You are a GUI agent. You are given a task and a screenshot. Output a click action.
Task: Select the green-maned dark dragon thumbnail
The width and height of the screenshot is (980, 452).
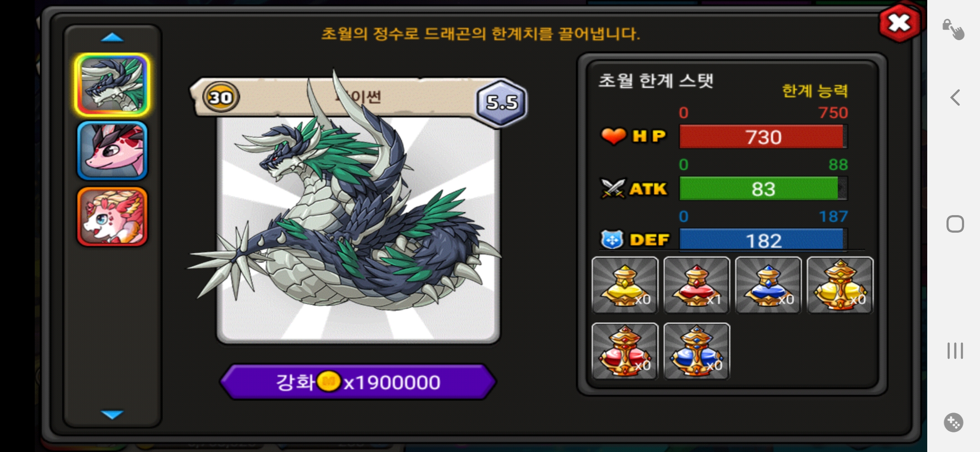tap(112, 85)
